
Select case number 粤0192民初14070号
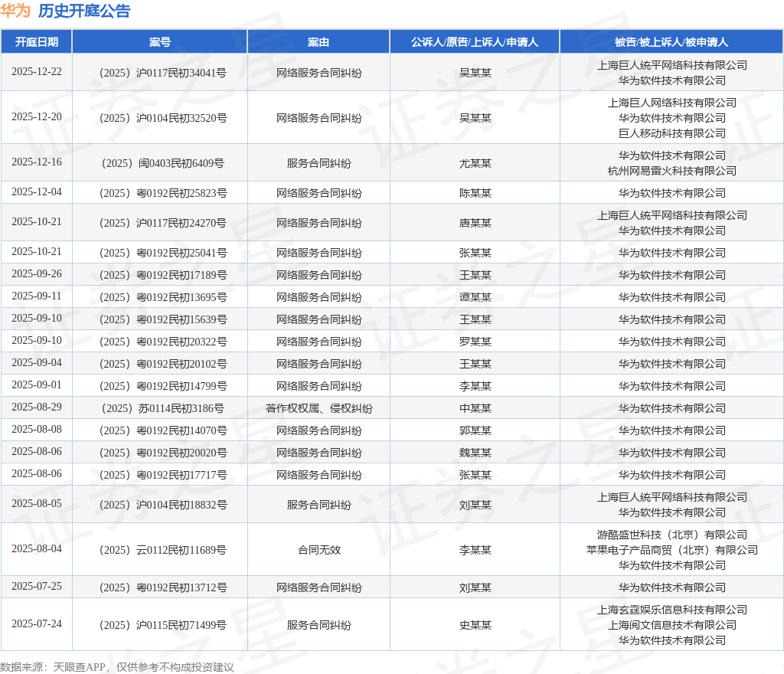tap(163, 430)
